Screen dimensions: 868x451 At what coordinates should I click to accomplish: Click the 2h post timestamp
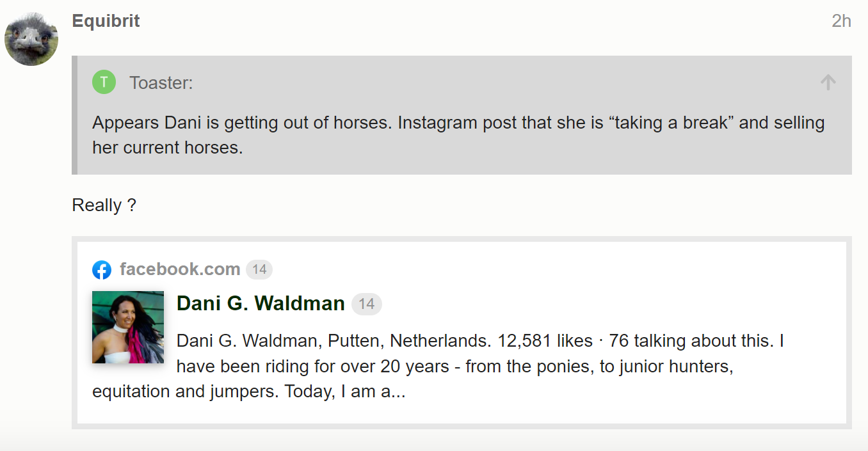click(x=841, y=21)
